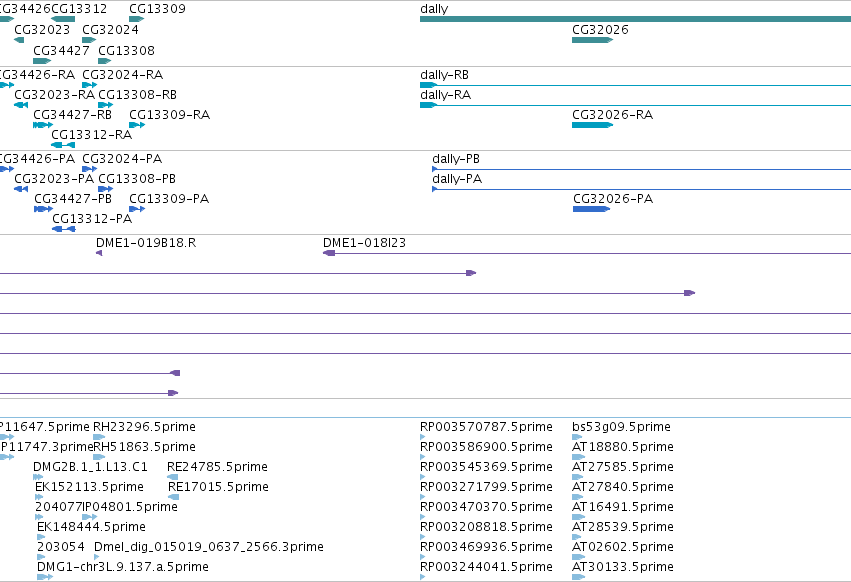Image resolution: width=851 pixels, height=582 pixels.
Task: Select the AT18880.5prime EST glyph
Action: [x=579, y=457]
